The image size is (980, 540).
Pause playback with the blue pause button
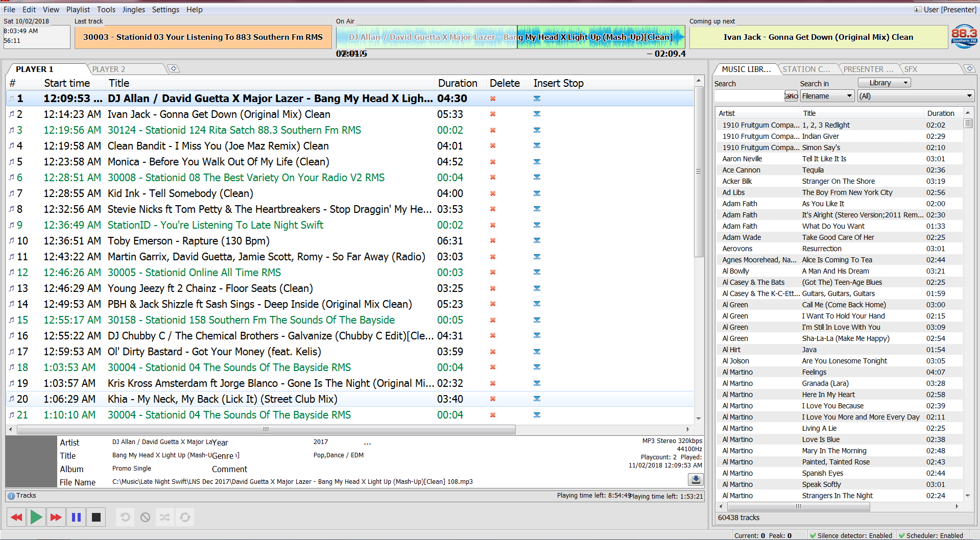76,517
